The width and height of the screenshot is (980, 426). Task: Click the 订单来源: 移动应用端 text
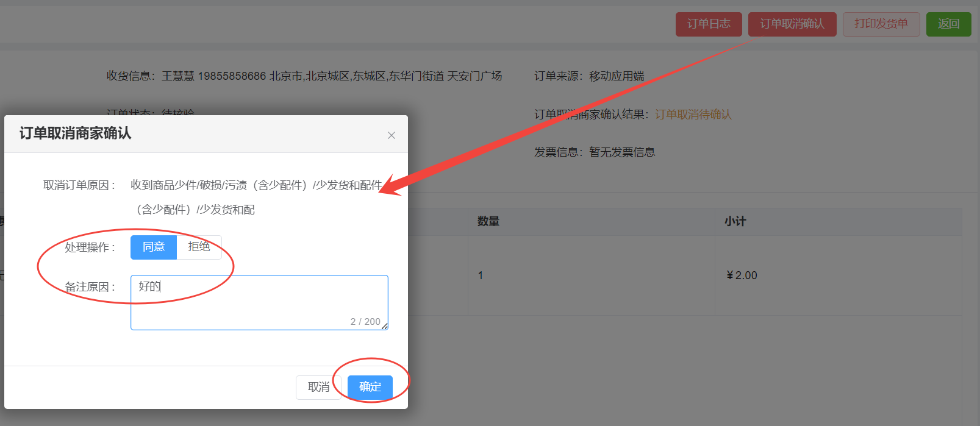589,76
